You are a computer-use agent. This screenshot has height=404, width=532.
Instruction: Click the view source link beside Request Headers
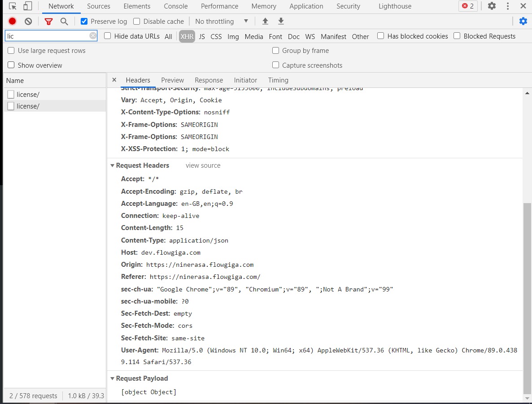[203, 165]
